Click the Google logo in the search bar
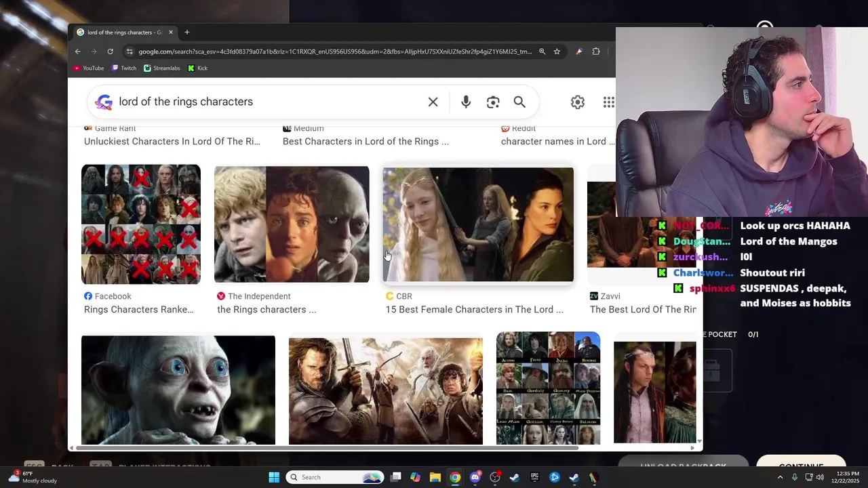The height and width of the screenshot is (488, 868). [104, 102]
